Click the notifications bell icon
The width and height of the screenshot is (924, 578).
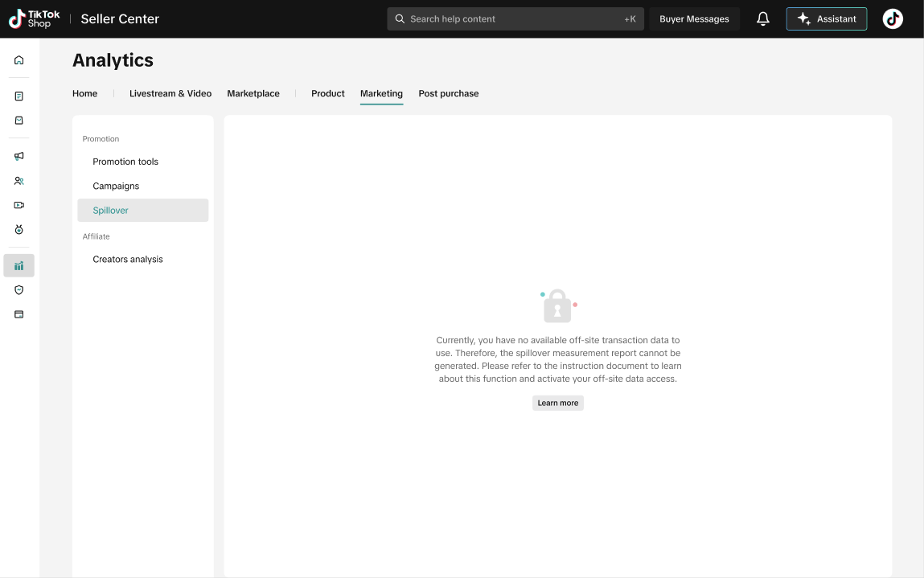pyautogui.click(x=763, y=19)
